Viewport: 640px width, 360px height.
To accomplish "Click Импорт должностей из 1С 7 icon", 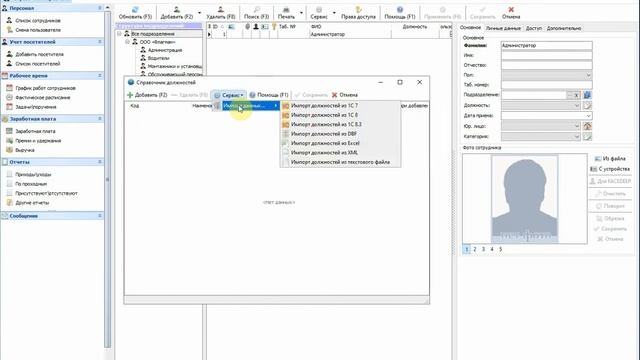I will click(286, 106).
